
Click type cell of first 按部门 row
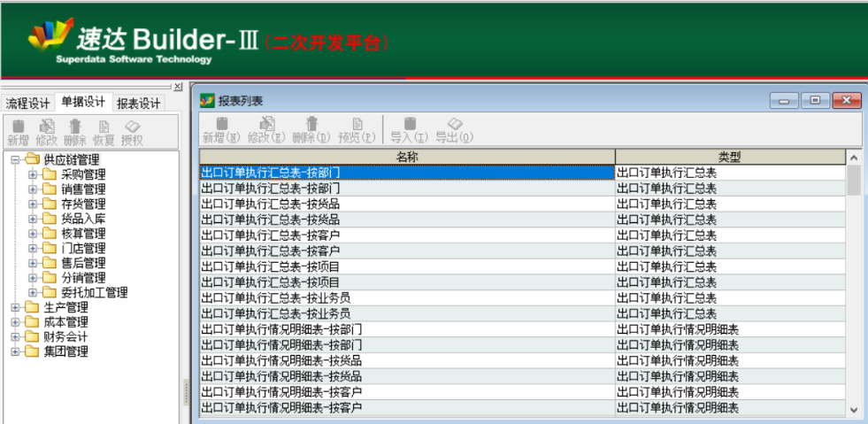click(x=730, y=173)
